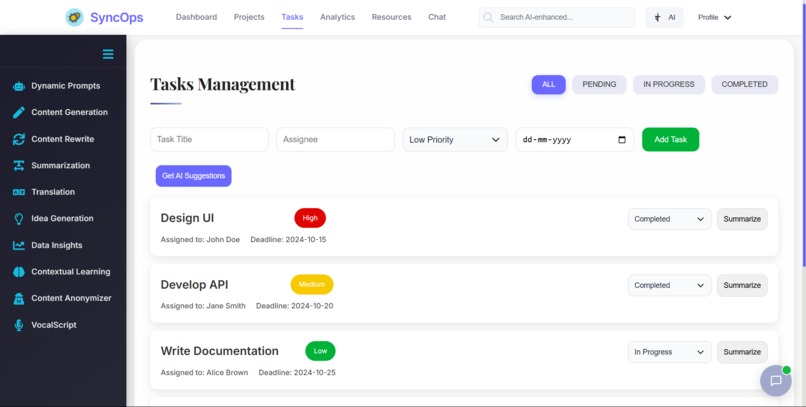Open the Analytics nav item
This screenshot has height=407, width=806.
tap(337, 17)
